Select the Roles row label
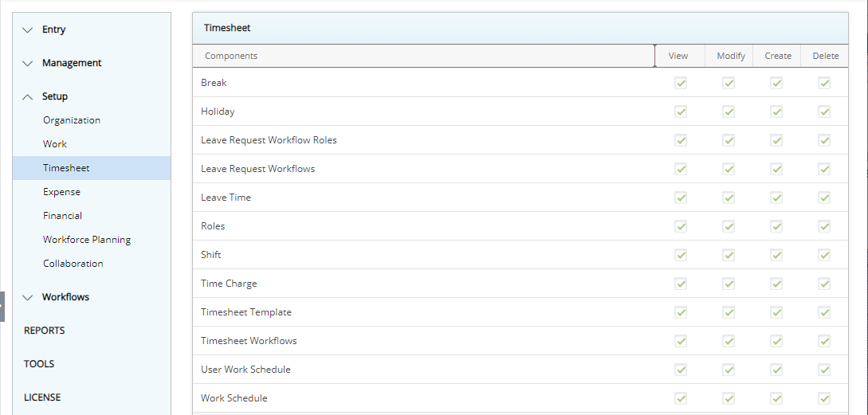The height and width of the screenshot is (415, 868). [213, 226]
